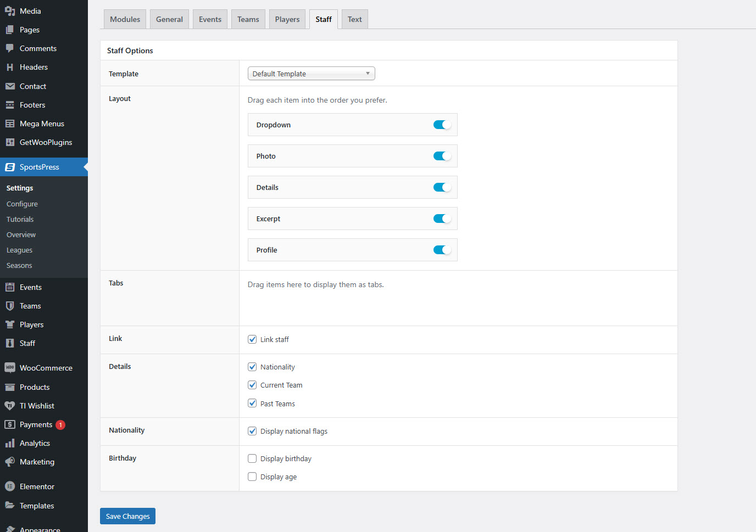
Task: Switch to the Text tab
Action: tap(355, 19)
